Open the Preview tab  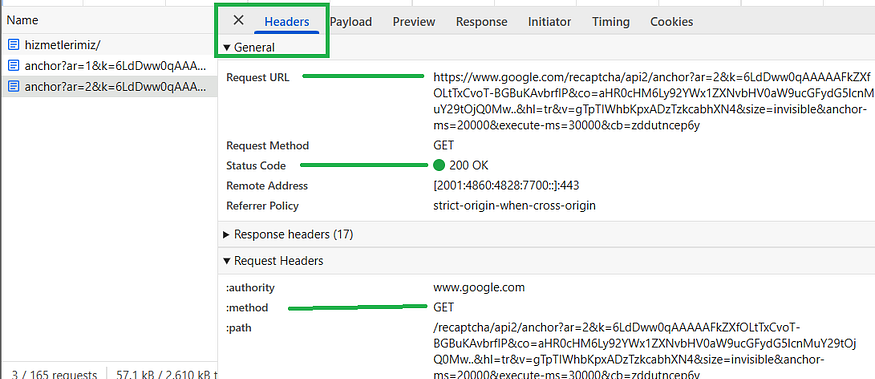pos(414,22)
